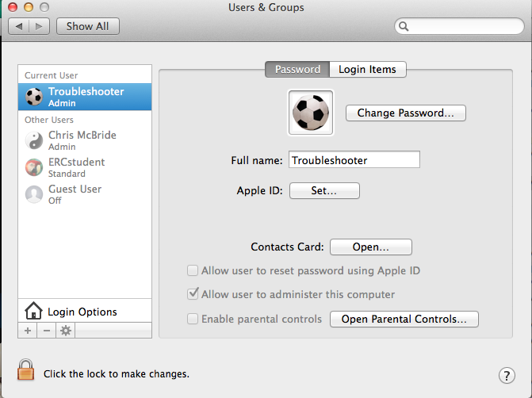Screen dimensions: 532x398
Task: Click the help question mark button
Action: [507, 375]
